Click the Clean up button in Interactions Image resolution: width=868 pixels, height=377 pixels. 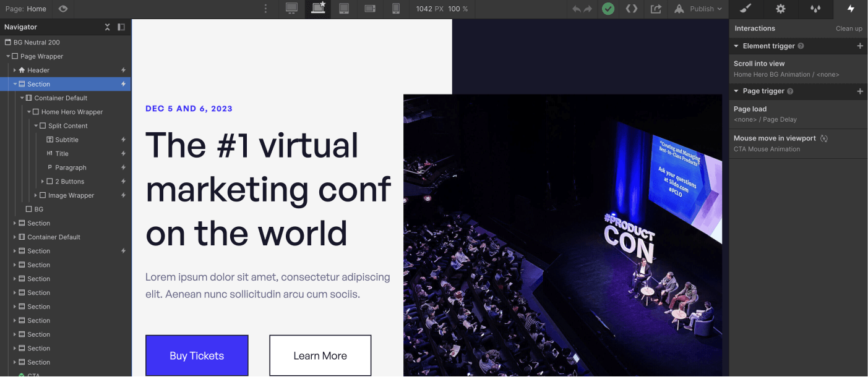point(849,28)
